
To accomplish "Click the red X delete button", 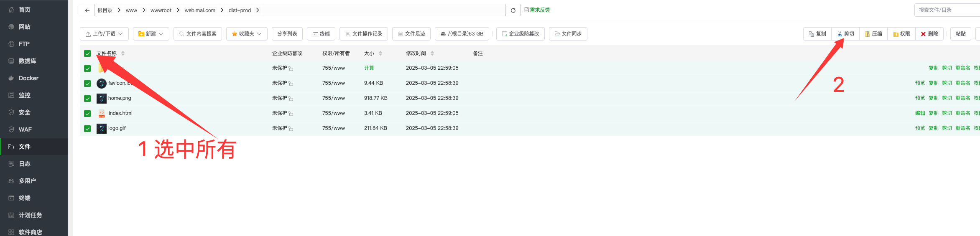I will click(929, 34).
